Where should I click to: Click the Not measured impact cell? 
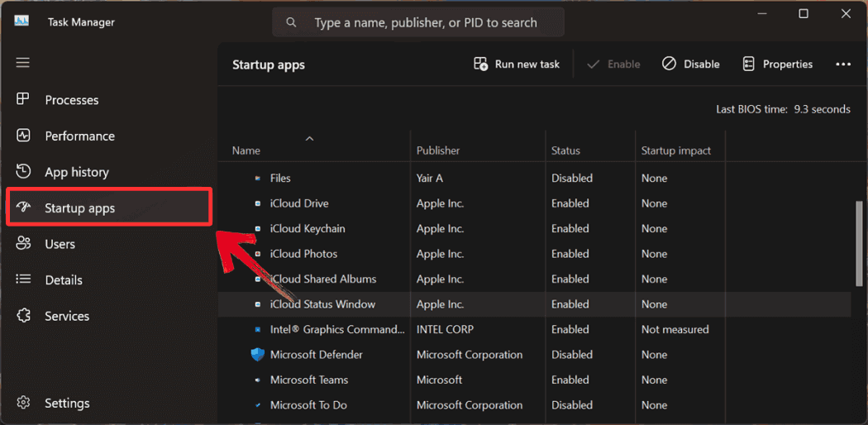(675, 329)
